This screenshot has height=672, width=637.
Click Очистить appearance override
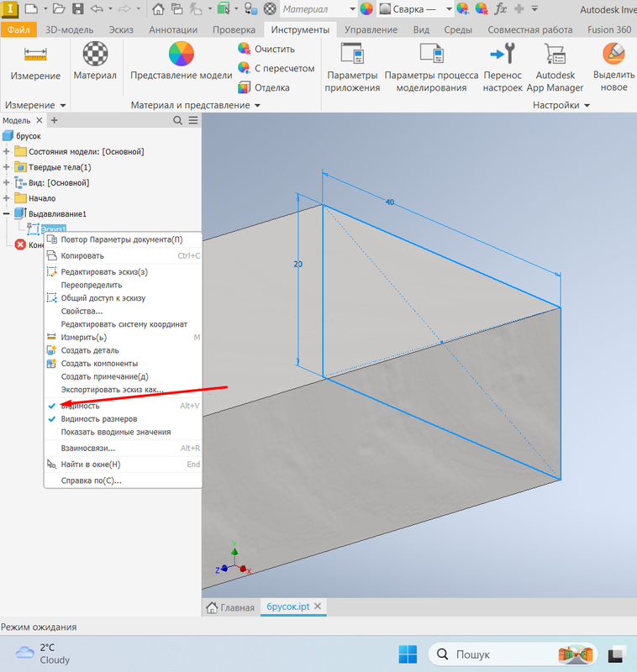[266, 49]
